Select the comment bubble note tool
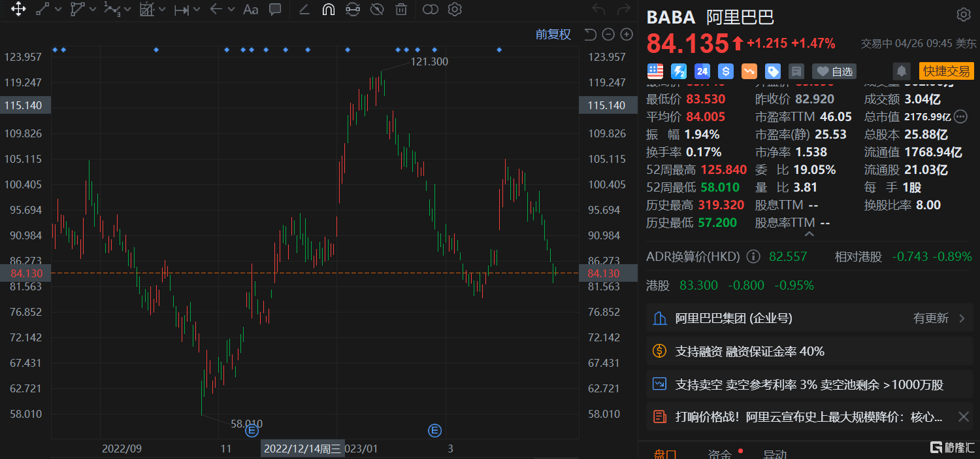The width and height of the screenshot is (980, 459). click(275, 9)
